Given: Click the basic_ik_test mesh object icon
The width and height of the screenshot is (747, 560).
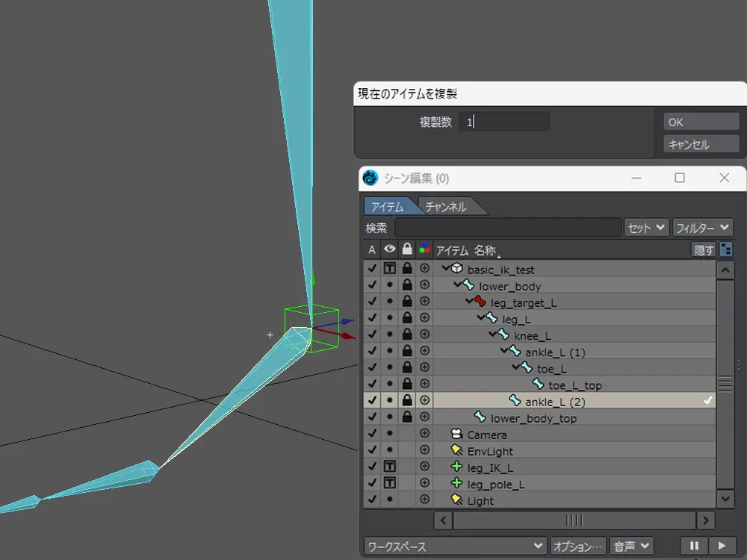Looking at the screenshot, I should coord(457,269).
